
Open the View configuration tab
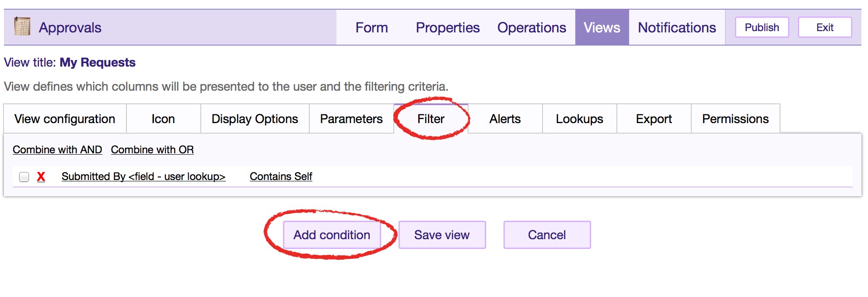[x=65, y=119]
